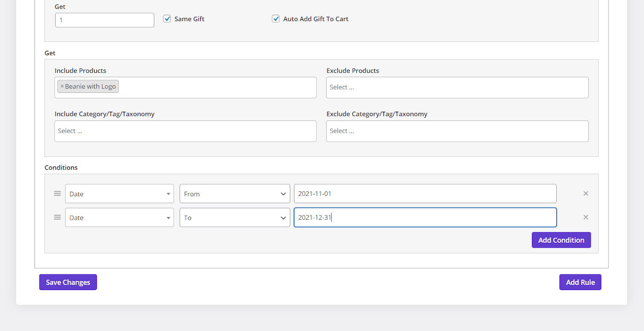
Task: Open the Date type dropdown in From row
Action: point(119,194)
